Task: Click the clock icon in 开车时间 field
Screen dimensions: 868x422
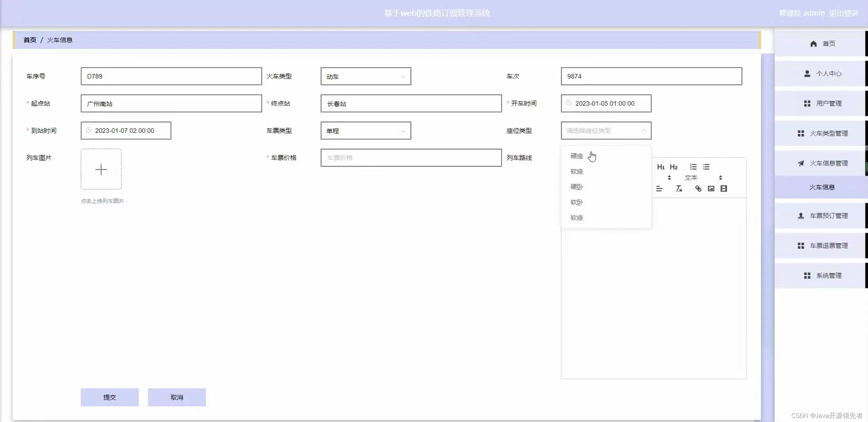Action: (569, 103)
